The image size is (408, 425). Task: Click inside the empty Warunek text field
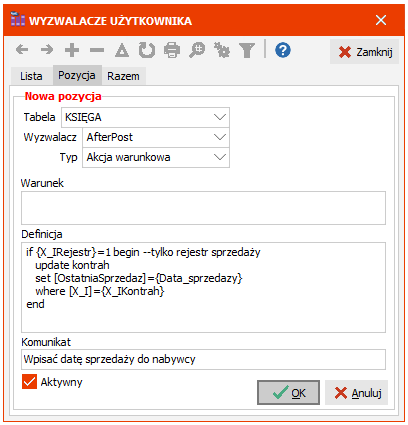coord(203,208)
